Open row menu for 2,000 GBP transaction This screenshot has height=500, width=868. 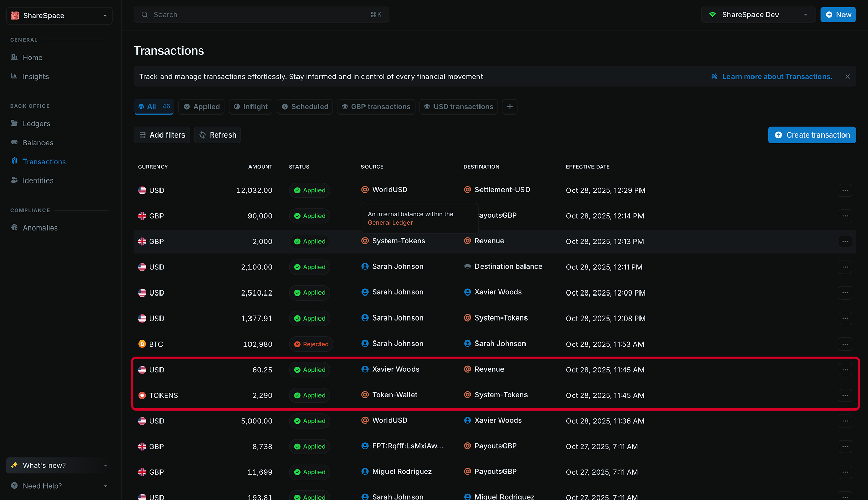point(846,241)
